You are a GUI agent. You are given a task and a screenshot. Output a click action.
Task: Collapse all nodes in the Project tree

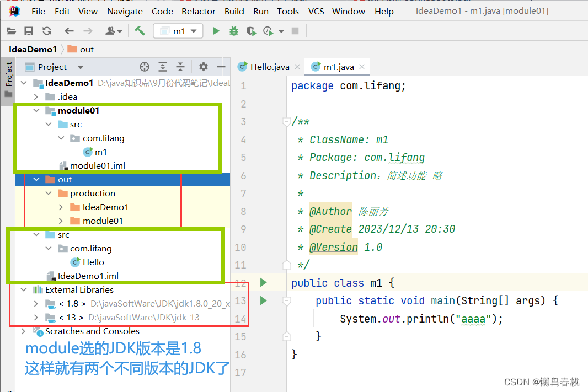point(180,66)
